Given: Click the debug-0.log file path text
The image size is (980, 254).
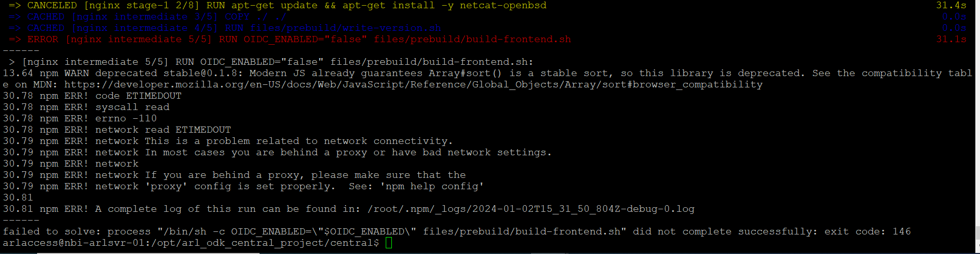Looking at the screenshot, I should click(x=531, y=209).
